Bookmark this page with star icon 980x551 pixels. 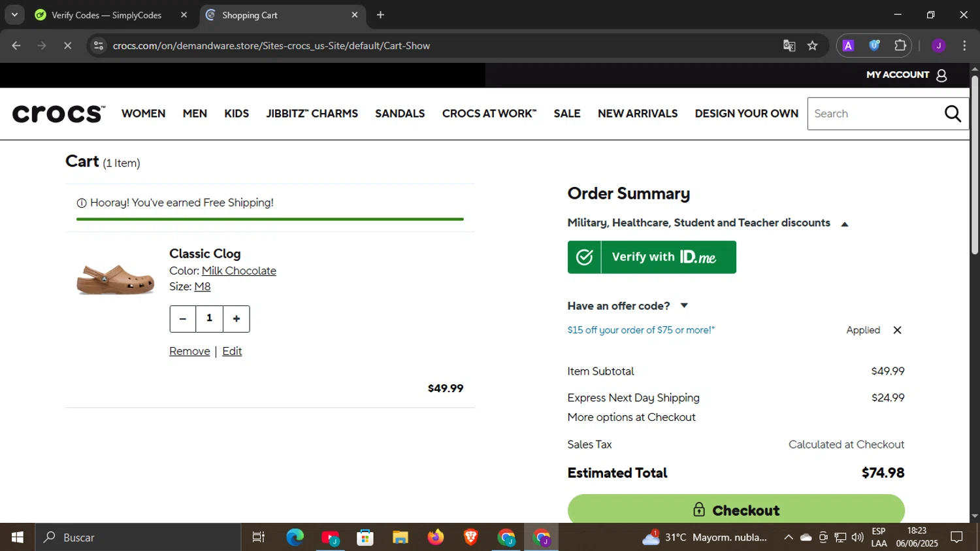coord(812,46)
